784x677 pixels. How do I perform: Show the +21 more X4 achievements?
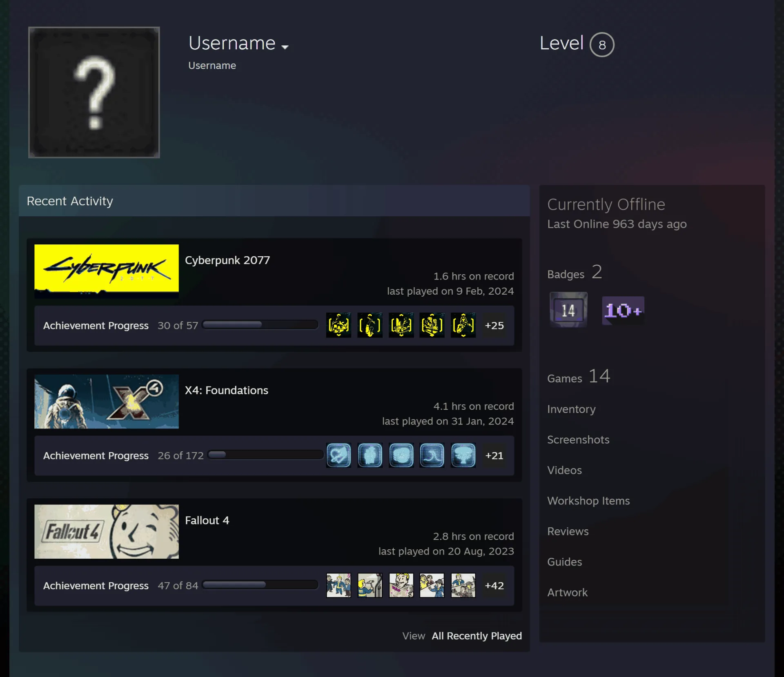494,455
